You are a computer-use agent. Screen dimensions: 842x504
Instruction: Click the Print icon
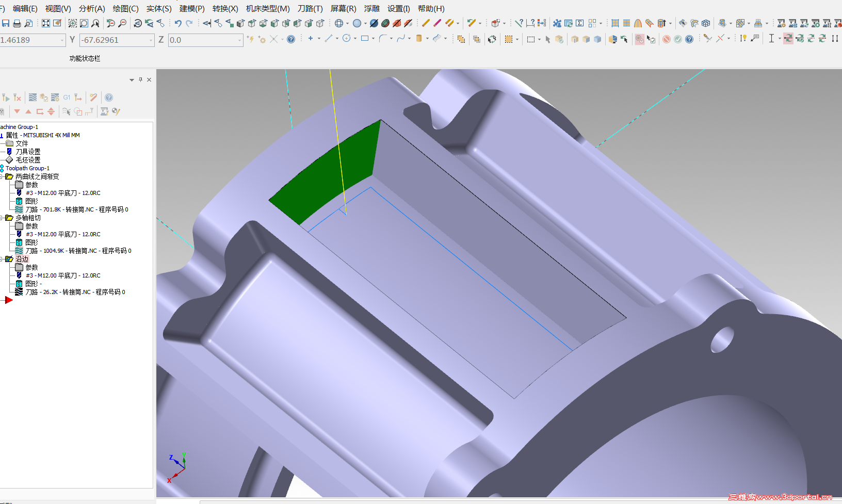(x=17, y=23)
